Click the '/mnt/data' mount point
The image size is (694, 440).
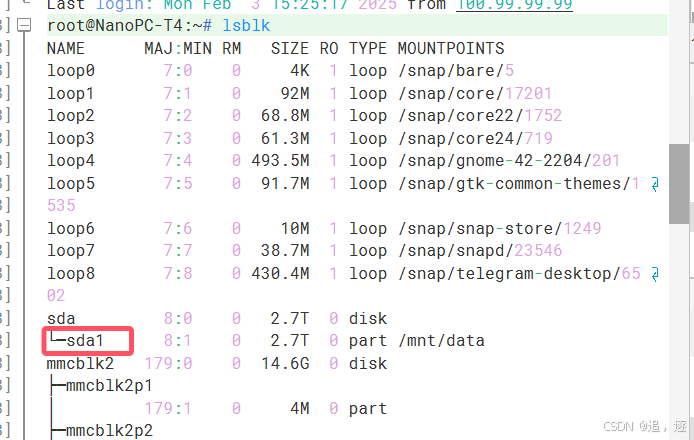(x=441, y=341)
